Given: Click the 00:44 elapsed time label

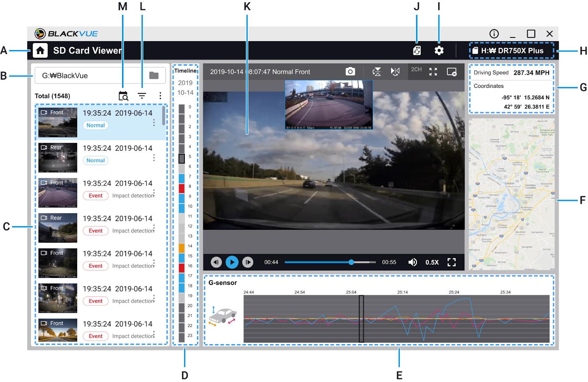Looking at the screenshot, I should click(x=271, y=262).
